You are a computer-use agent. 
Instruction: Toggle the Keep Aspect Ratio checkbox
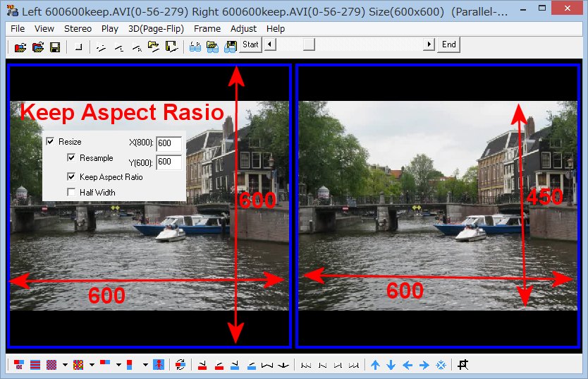[71, 176]
